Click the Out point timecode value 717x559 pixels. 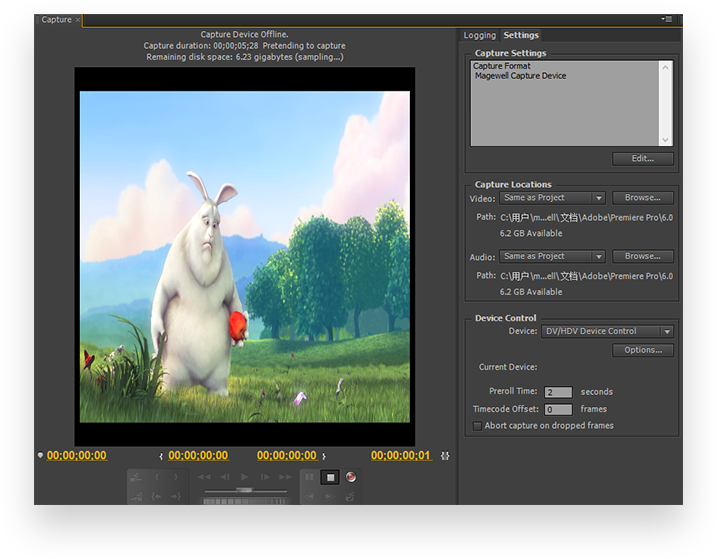[287, 456]
